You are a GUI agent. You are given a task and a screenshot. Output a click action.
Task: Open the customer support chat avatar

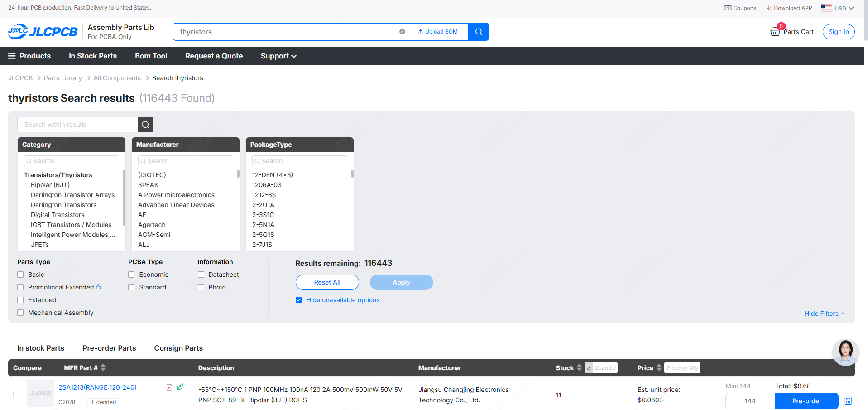click(845, 352)
